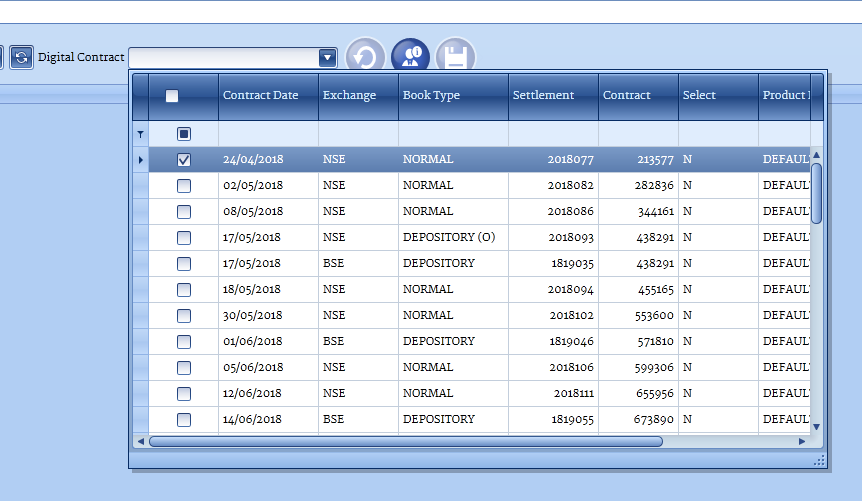Image resolution: width=862 pixels, height=501 pixels.
Task: Select the 01/06/2018 BSE contract row
Action: [x=253, y=342]
